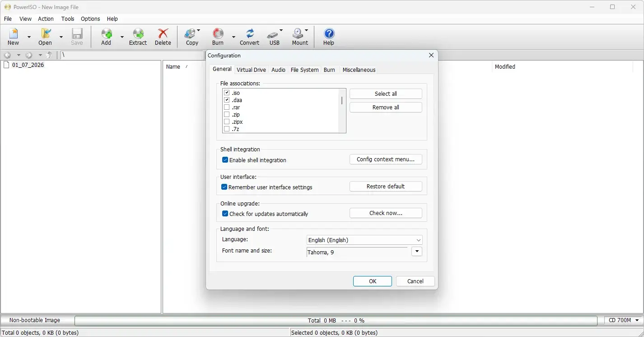Click the Save floppy disk toolbar icon
The width and height of the screenshot is (644, 337).
77,33
